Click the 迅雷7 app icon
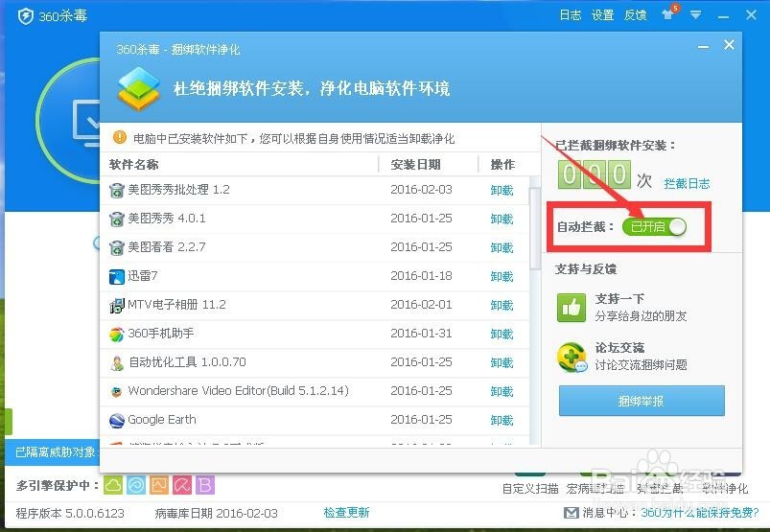Screen dimensions: 770x532 click(116, 277)
